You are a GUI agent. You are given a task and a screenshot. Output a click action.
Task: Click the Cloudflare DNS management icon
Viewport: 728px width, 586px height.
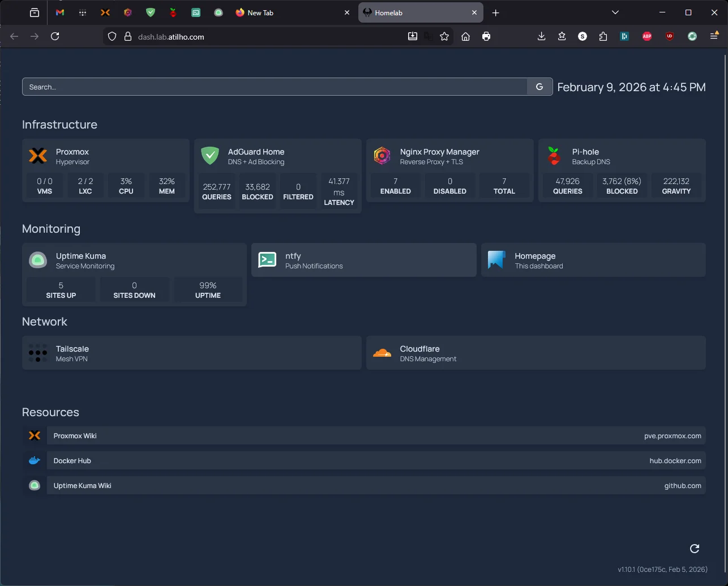382,352
